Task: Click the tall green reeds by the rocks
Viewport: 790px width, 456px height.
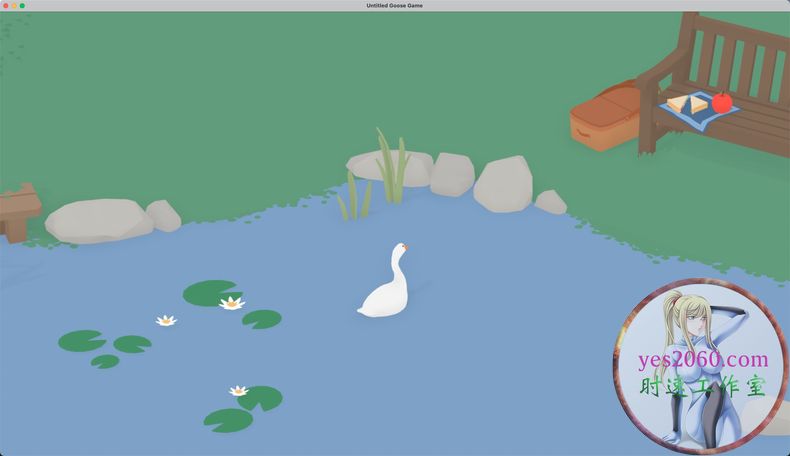Action: pyautogui.click(x=391, y=166)
